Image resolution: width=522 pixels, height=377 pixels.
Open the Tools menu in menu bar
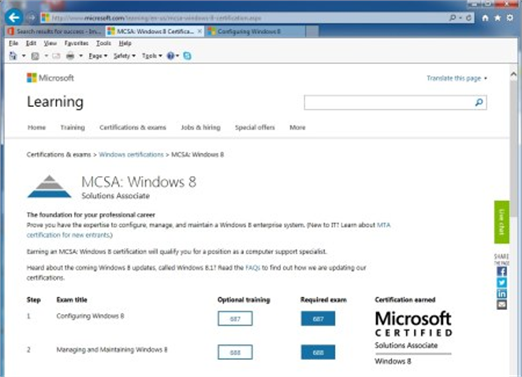point(103,43)
